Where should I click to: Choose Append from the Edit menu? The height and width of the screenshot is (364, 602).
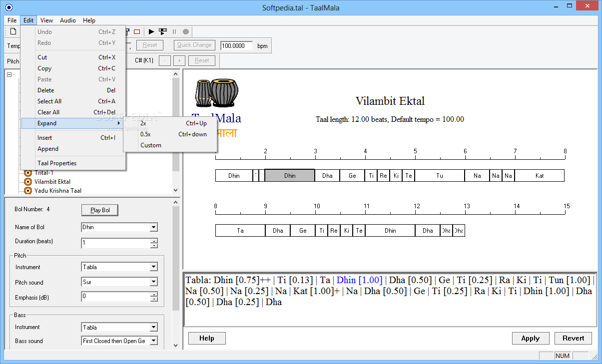(73, 149)
